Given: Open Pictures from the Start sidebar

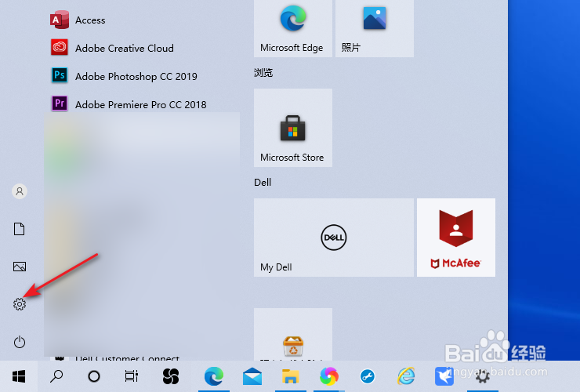Looking at the screenshot, I should tap(20, 267).
